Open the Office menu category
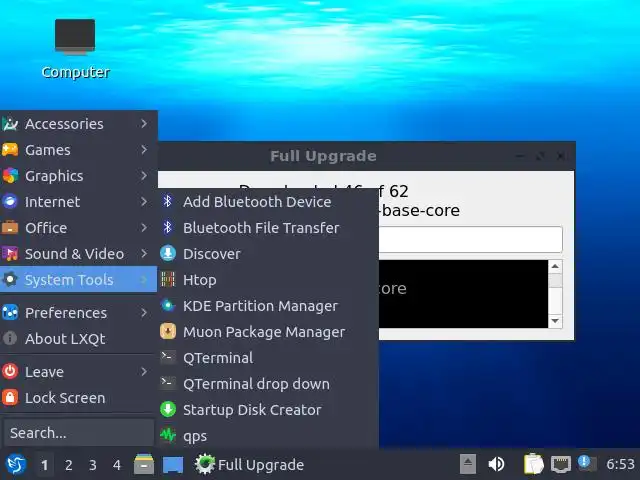Image resolution: width=640 pixels, height=480 pixels. (x=78, y=228)
